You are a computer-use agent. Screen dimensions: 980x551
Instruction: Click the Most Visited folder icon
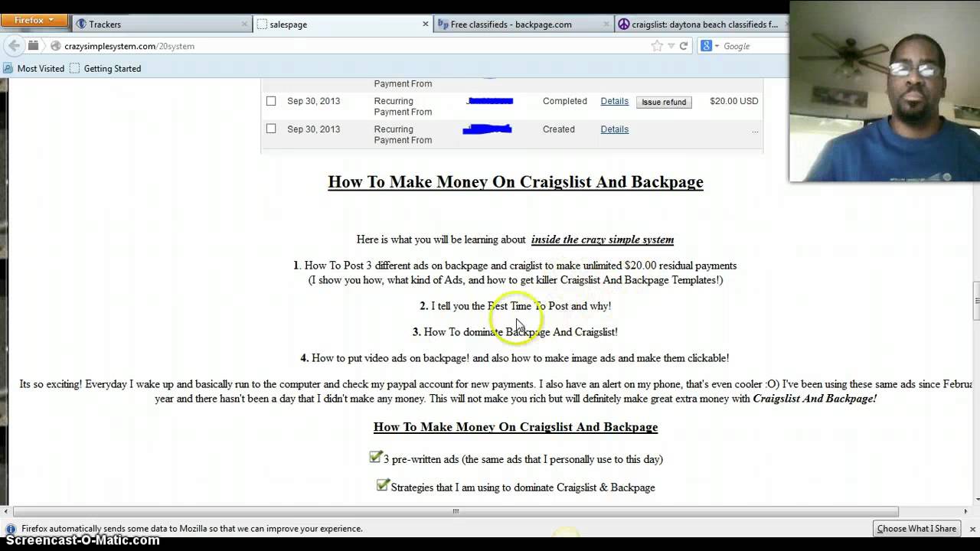[x=8, y=68]
